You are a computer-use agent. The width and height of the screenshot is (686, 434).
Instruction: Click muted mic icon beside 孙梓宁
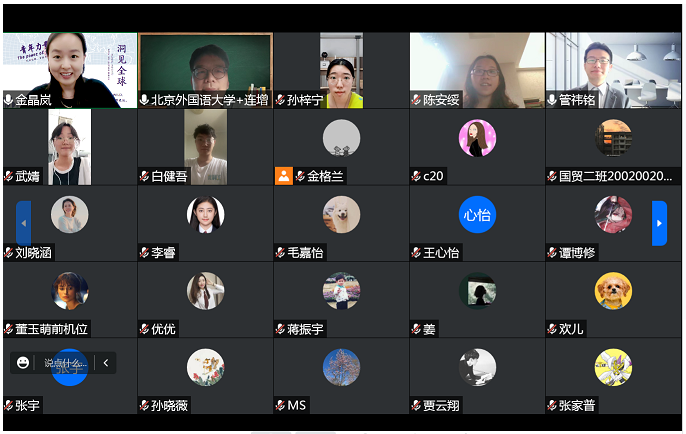(x=280, y=100)
